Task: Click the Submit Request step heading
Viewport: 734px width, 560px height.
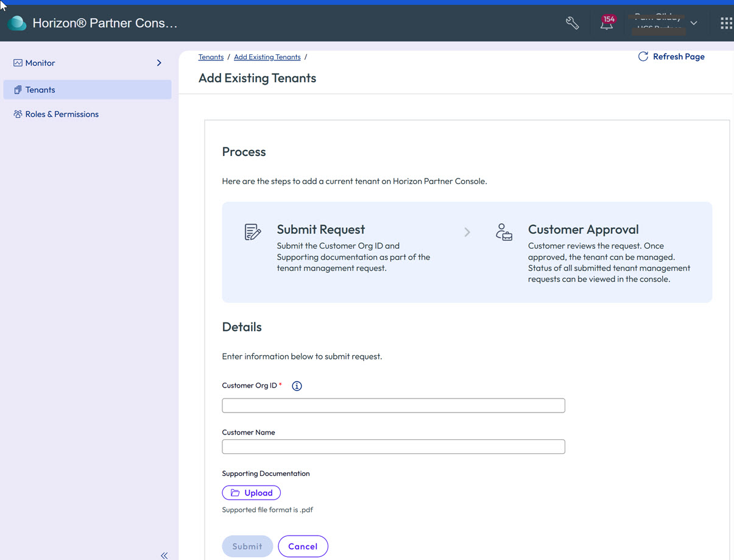Action: 321,230
